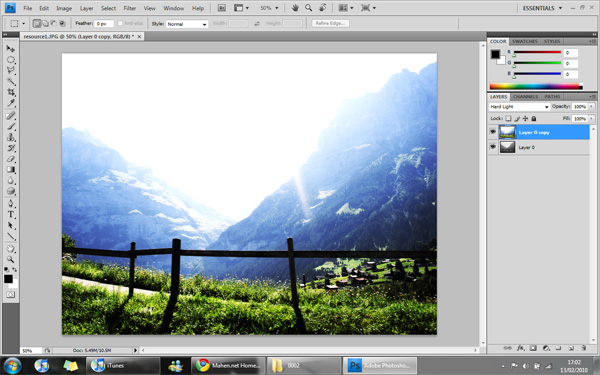600x375 pixels.
Task: Select the Gradient tool
Action: 11,170
